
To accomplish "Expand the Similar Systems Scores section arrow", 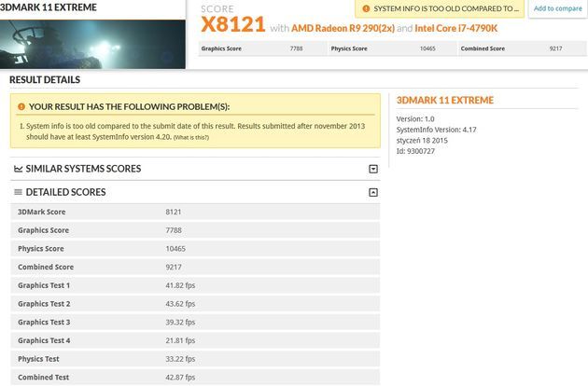I will [x=373, y=169].
